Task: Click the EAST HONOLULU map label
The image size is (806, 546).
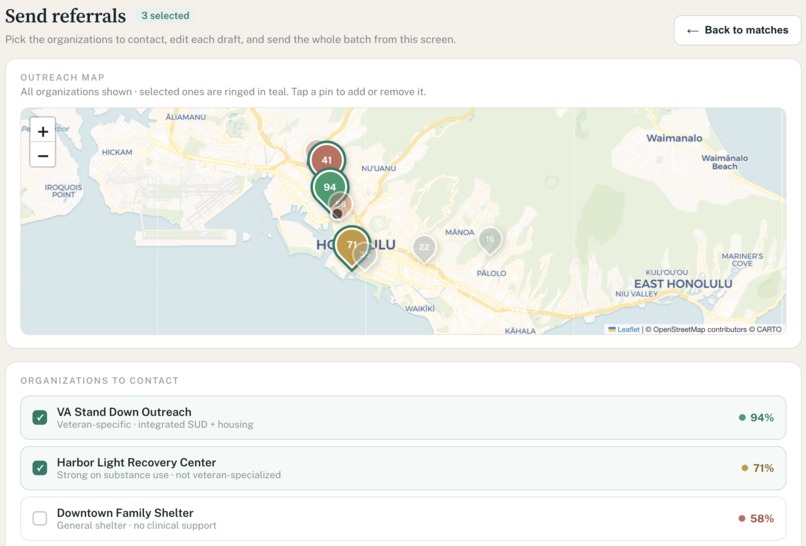Action: (683, 284)
